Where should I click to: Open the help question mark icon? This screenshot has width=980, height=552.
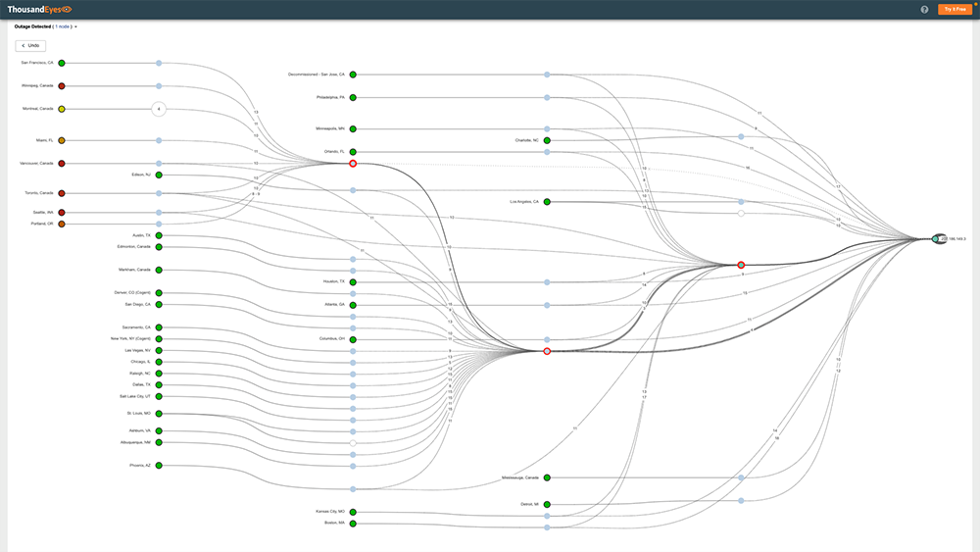(x=924, y=10)
